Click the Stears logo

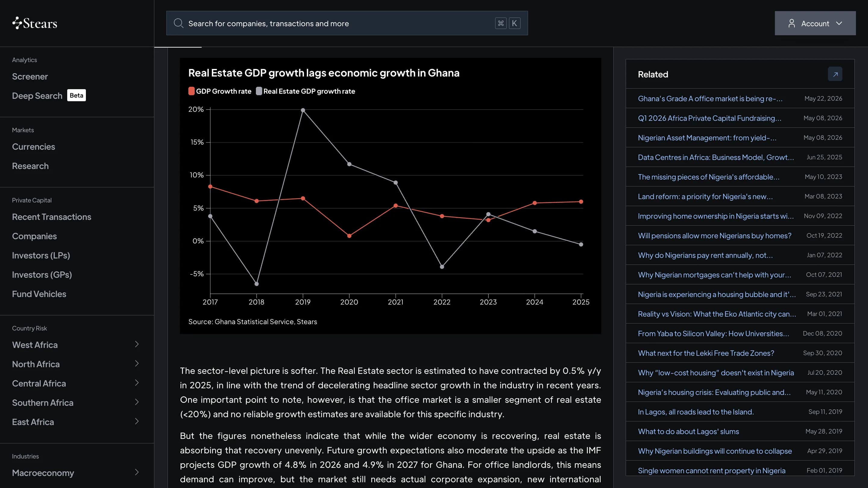click(x=35, y=23)
